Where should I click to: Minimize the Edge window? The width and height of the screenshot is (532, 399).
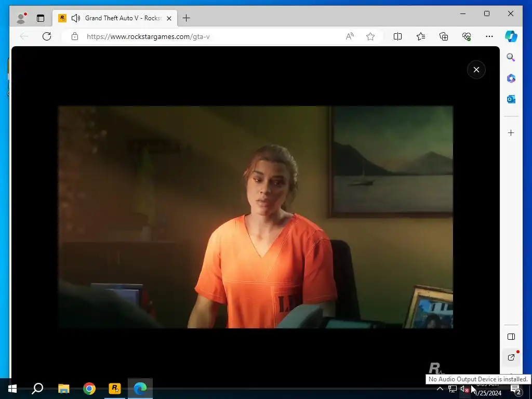coord(463,14)
